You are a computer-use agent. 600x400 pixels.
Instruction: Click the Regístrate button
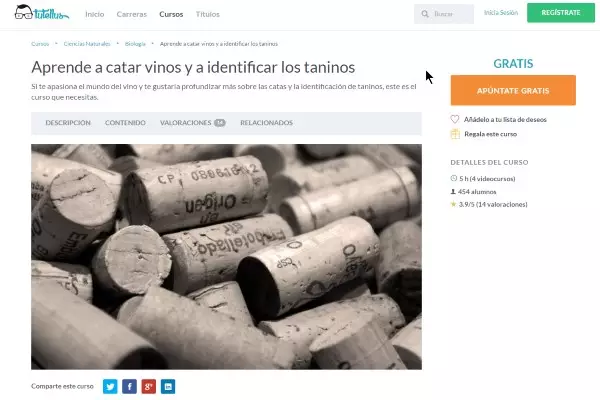tap(561, 13)
